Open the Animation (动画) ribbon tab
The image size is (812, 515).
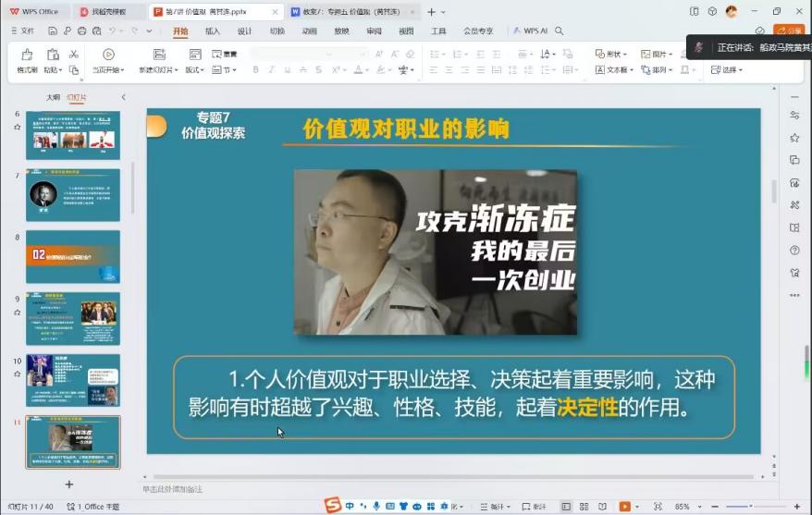coord(309,31)
